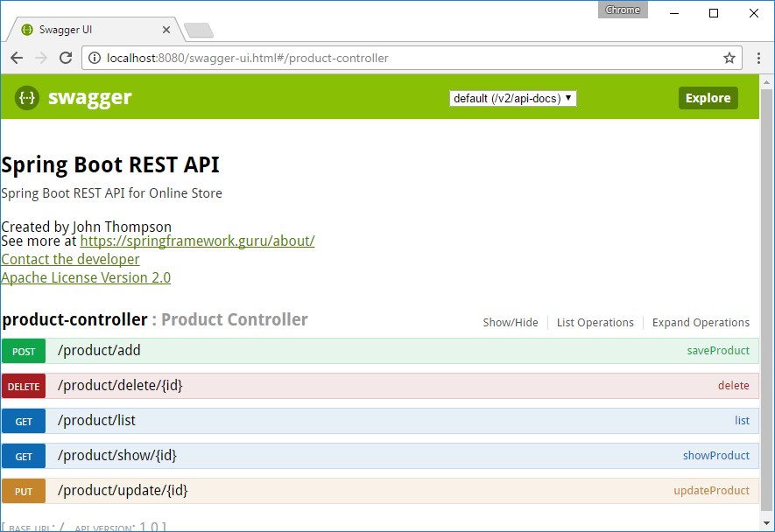Image resolution: width=775 pixels, height=532 pixels.
Task: Expand the /product/show/{id} endpoint row
Action: click(x=123, y=455)
